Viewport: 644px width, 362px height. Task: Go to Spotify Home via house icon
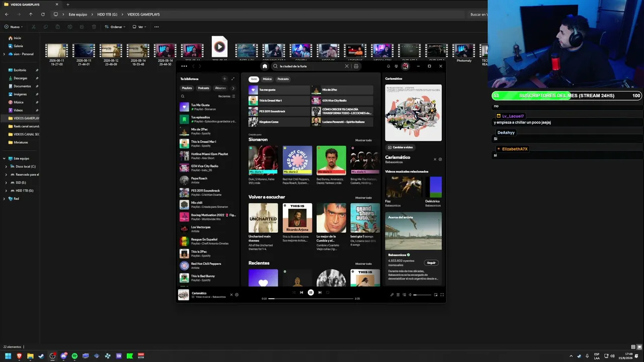coord(265,66)
